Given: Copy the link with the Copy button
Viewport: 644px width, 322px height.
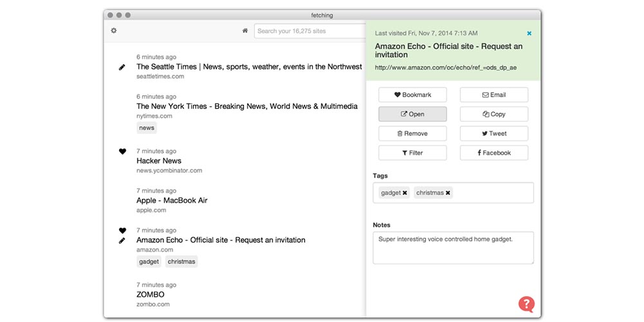Looking at the screenshot, I should point(494,114).
